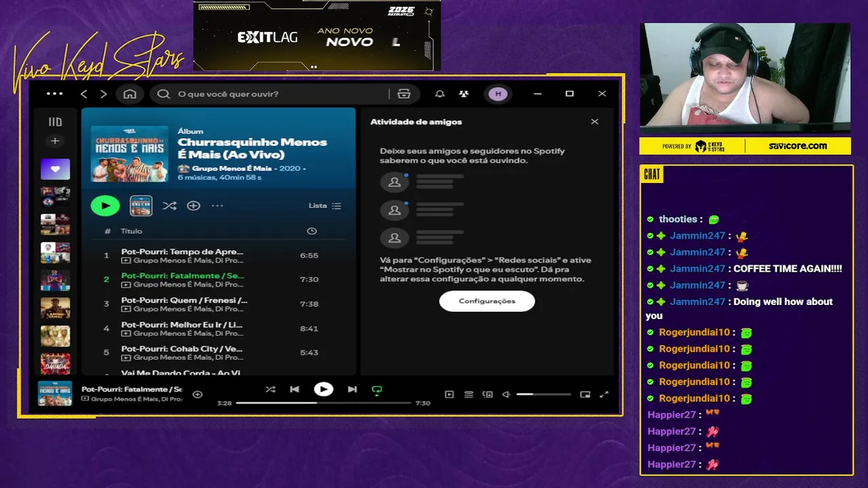Open the three-dots app menu
The image size is (868, 488).
54,94
